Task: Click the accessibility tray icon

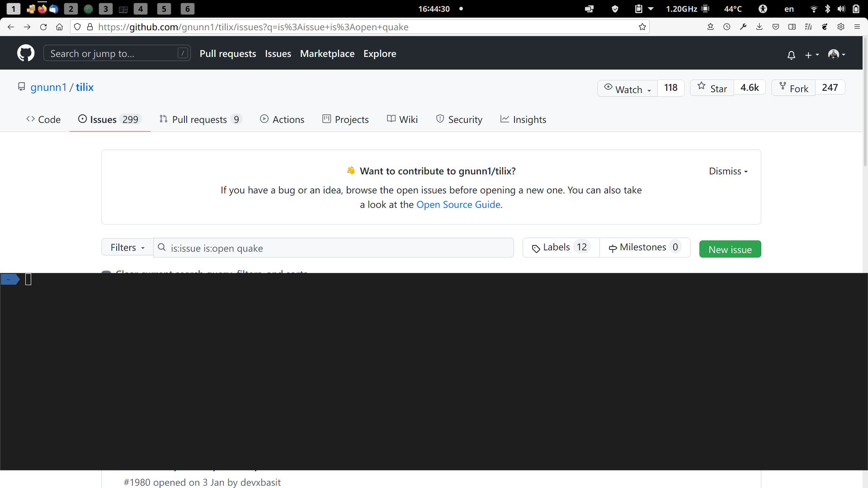Action: click(x=763, y=9)
